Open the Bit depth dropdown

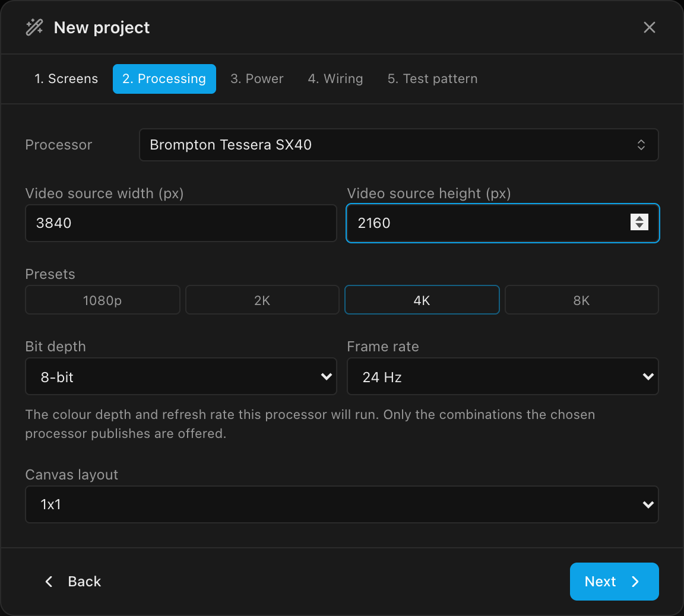(181, 377)
